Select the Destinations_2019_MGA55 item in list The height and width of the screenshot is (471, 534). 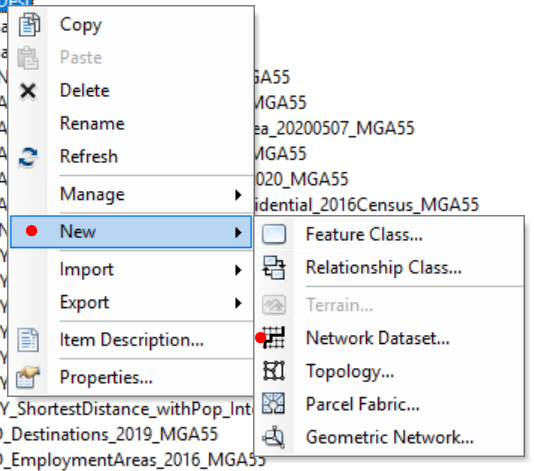[x=109, y=435]
